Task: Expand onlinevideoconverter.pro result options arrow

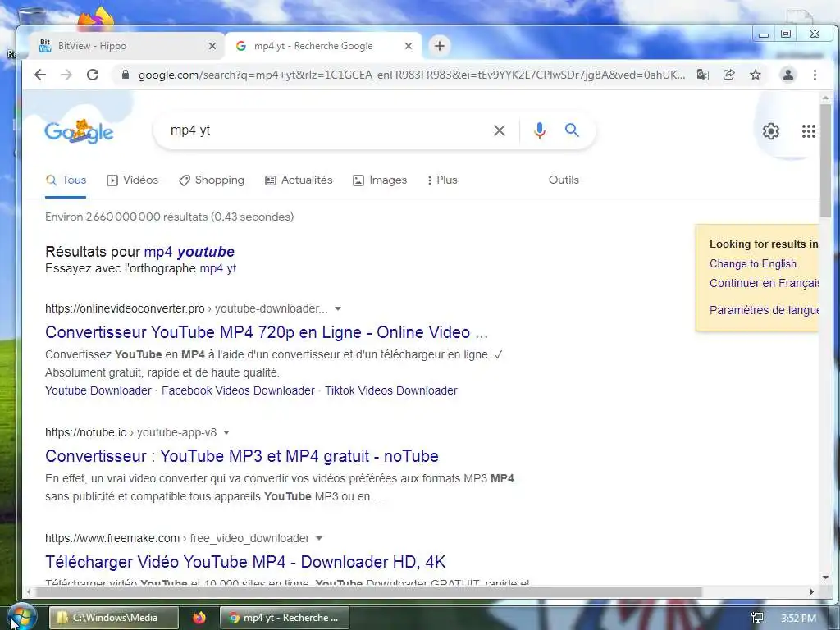Action: point(337,309)
